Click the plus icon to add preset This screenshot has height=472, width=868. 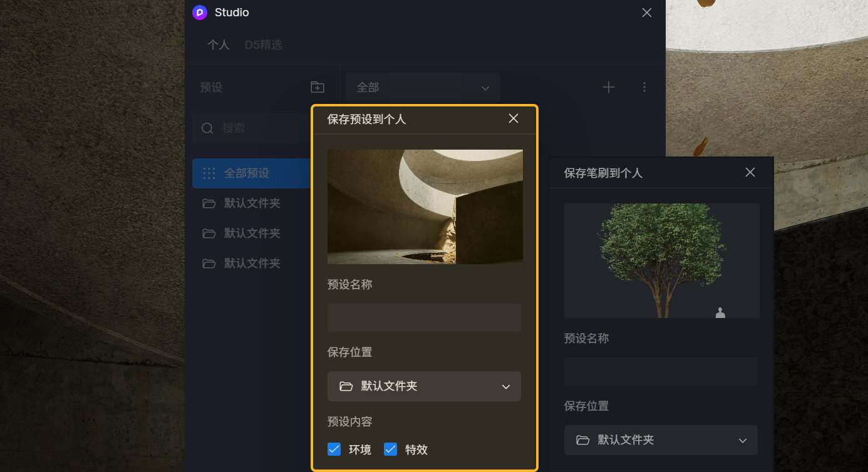click(608, 87)
